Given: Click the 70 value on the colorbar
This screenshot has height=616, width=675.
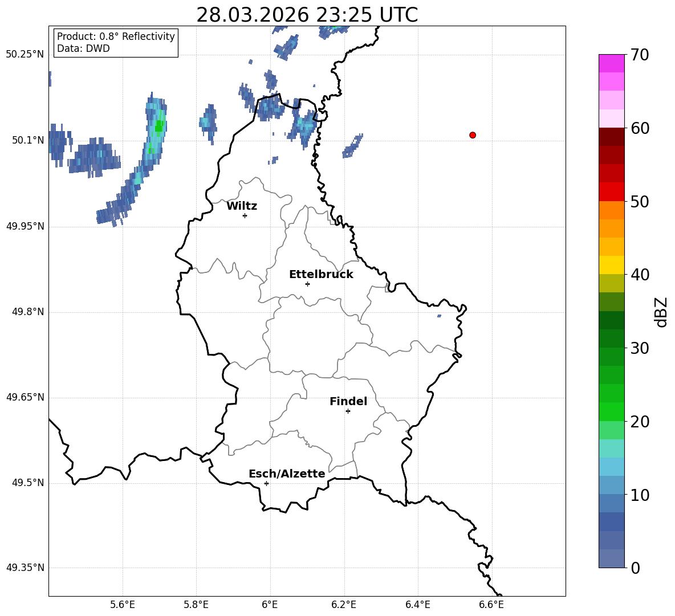Looking at the screenshot, I should coord(640,55).
